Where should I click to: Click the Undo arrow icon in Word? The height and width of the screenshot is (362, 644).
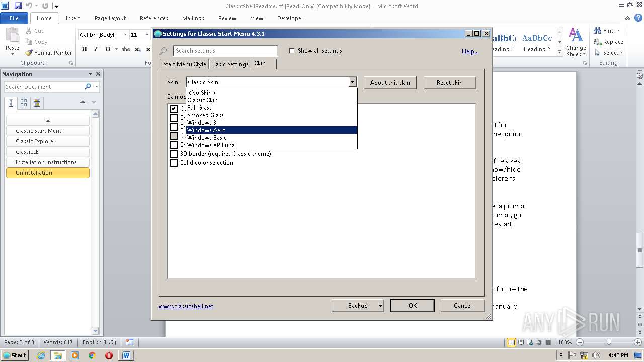click(x=29, y=6)
